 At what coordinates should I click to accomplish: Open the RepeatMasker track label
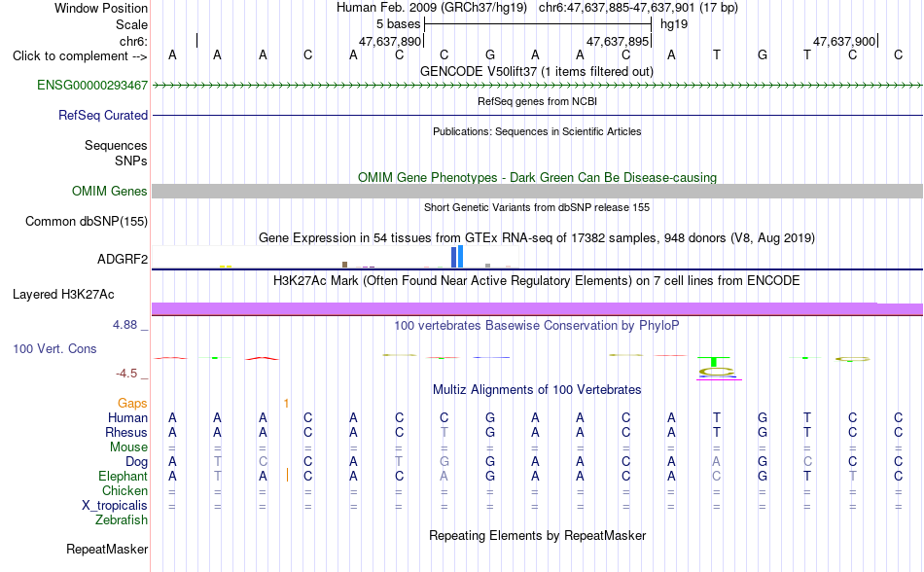point(107,549)
